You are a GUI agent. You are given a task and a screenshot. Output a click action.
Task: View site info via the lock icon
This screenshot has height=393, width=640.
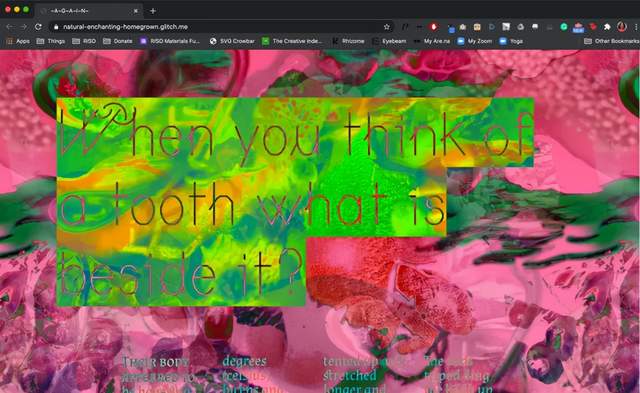(x=56, y=27)
